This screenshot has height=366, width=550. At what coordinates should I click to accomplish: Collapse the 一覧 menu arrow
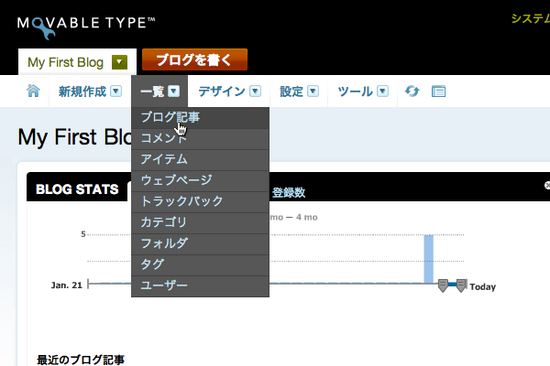pos(174,91)
